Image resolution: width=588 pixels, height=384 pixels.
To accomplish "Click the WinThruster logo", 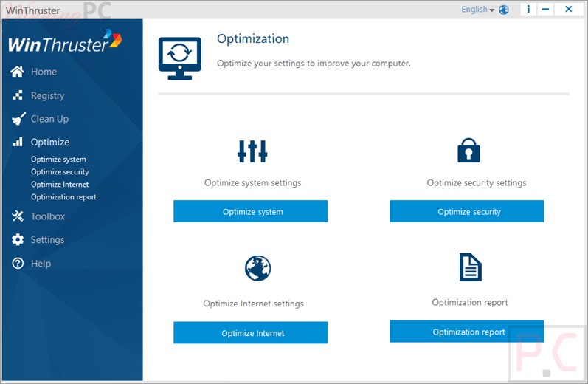I will tap(65, 41).
